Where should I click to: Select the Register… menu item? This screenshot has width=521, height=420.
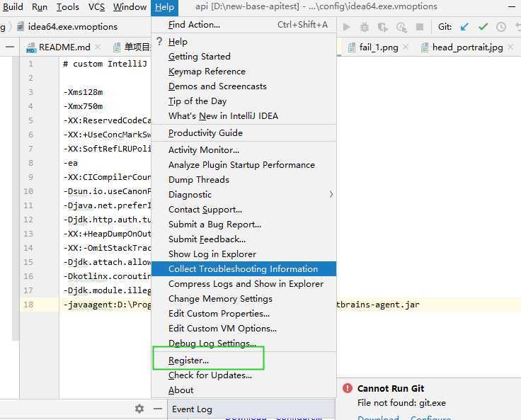[x=244, y=361]
